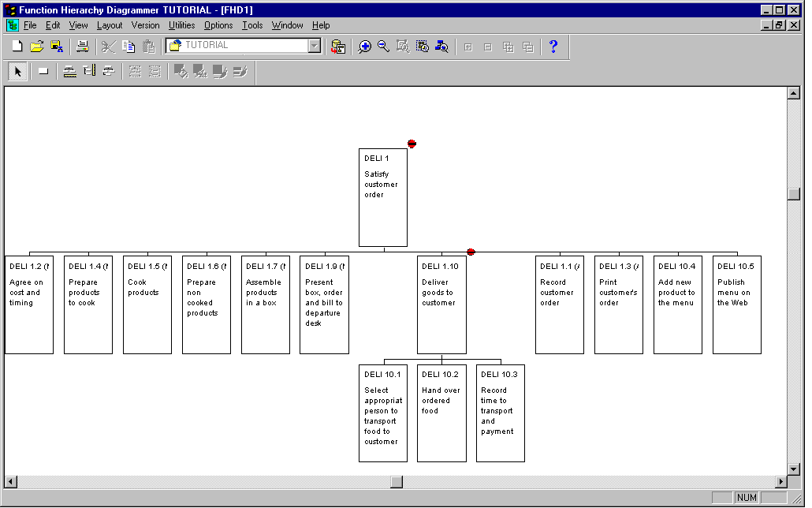Screen dimensions: 812x508
Task: Click the New diagram icon
Action: (17, 47)
